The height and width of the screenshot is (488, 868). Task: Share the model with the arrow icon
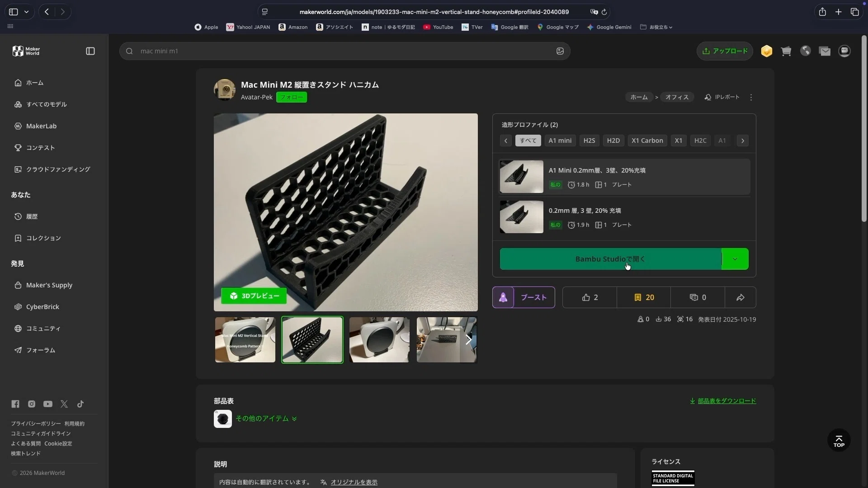pos(741,297)
